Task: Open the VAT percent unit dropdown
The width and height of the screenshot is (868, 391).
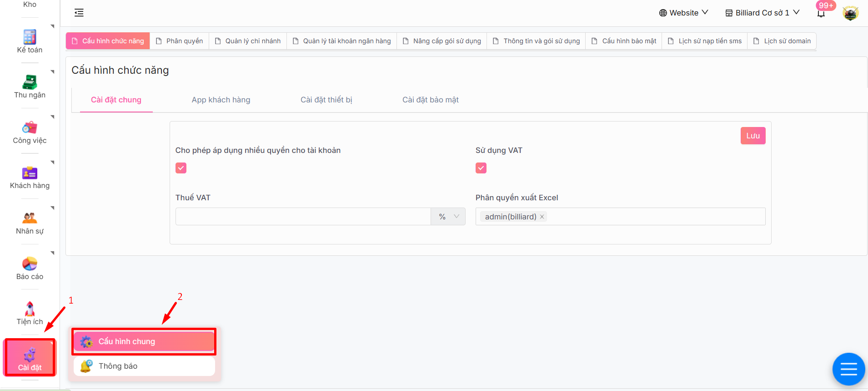Action: tap(448, 217)
